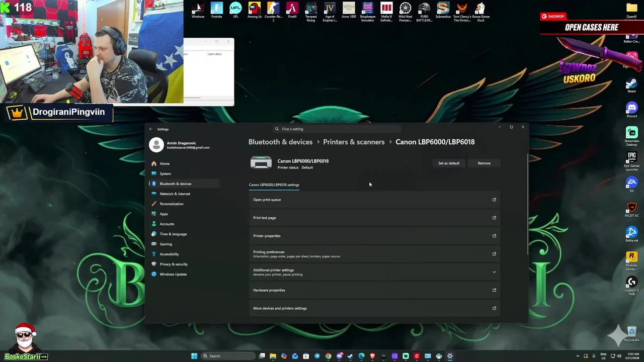Viewport: 644px width, 362px height.
Task: Open Mafia III Definitive desktop shortcut
Action: [386, 12]
